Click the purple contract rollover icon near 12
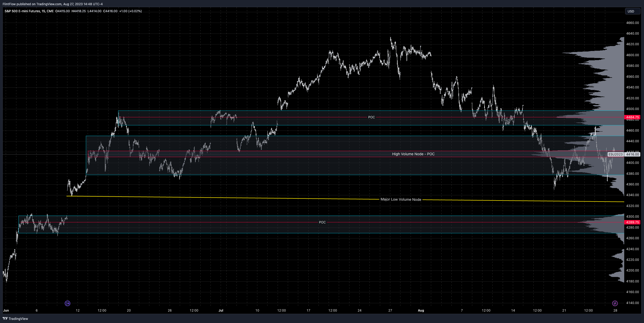 (x=67, y=303)
